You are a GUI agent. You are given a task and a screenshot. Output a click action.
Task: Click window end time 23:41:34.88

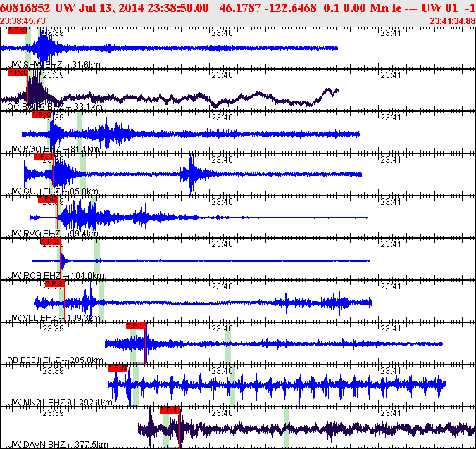(x=453, y=20)
